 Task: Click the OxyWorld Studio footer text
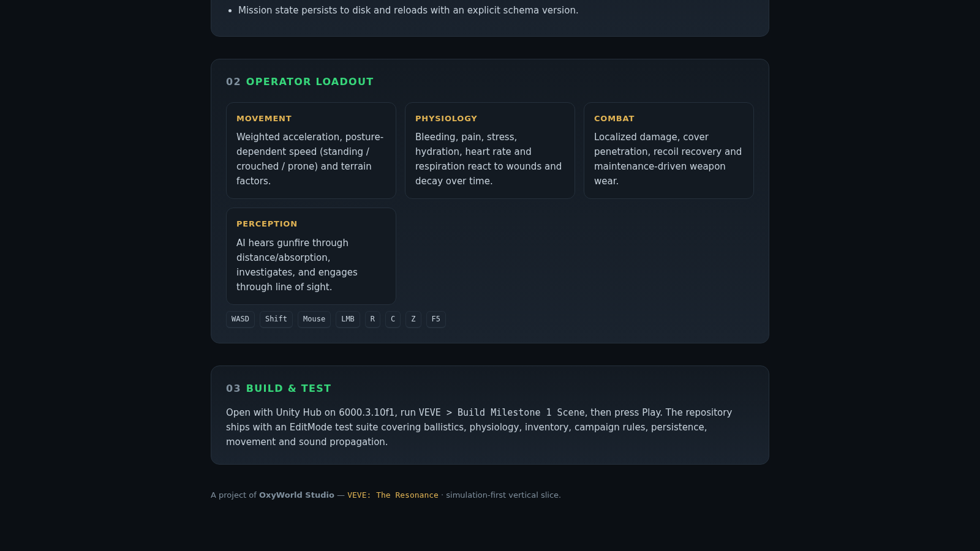point(296,495)
